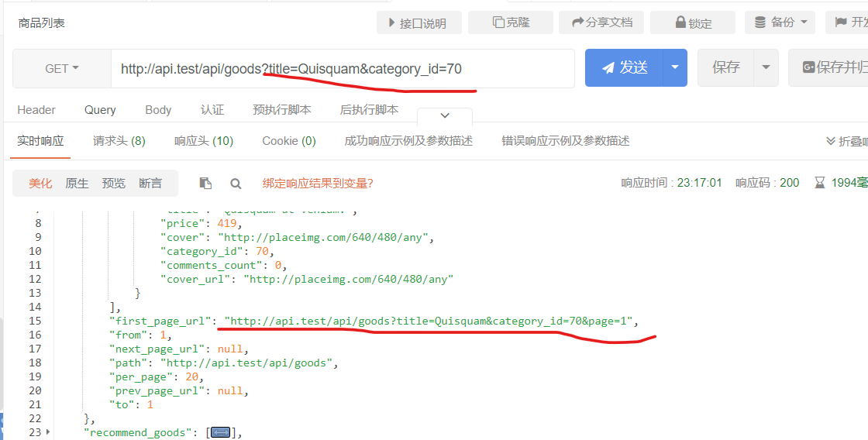
Task: Select the 响应头 (10) tab
Action: point(204,140)
